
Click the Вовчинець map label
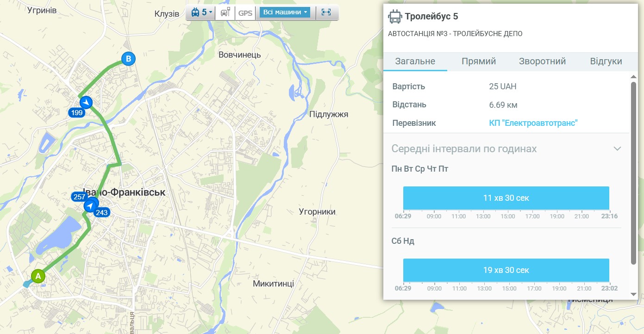click(x=239, y=55)
